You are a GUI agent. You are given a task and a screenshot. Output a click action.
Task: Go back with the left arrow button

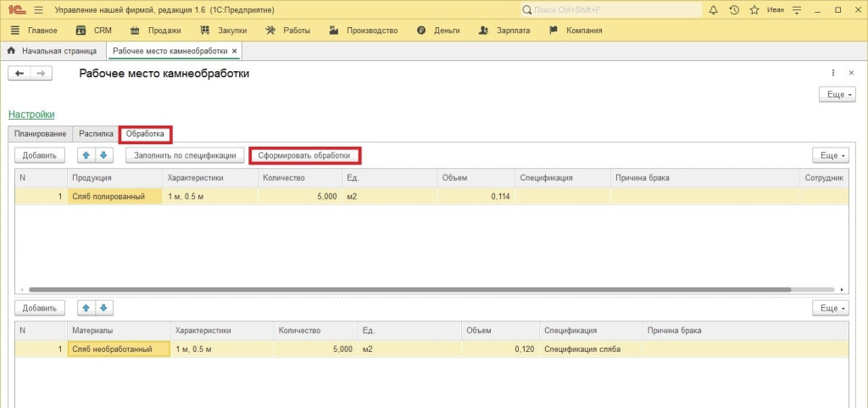[19, 74]
